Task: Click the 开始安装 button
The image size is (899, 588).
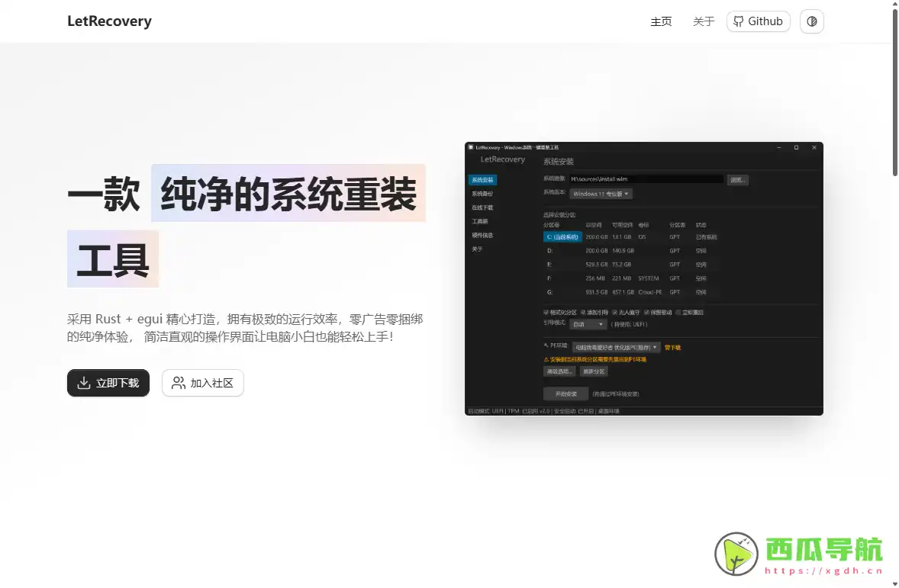Action: (x=566, y=394)
